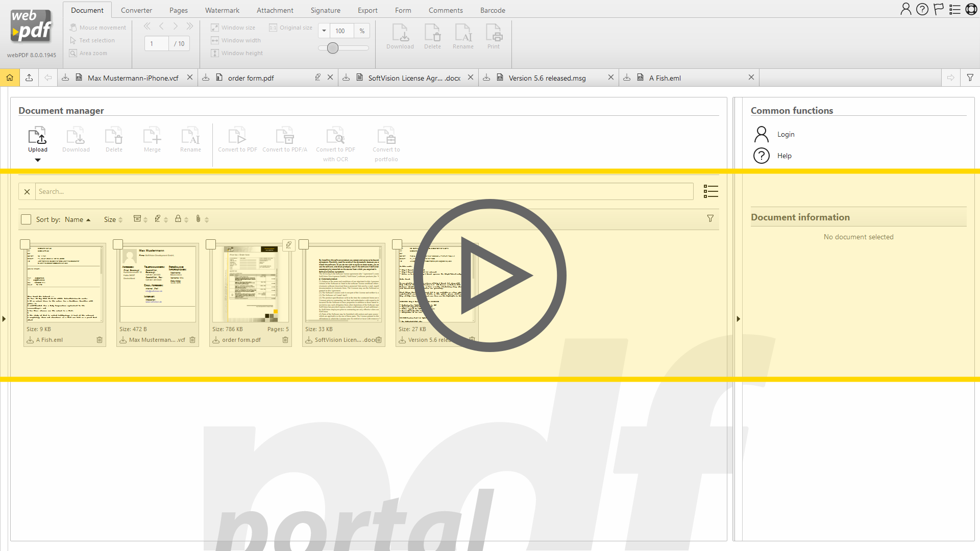Open the Upload options dropdown arrow
The width and height of the screenshot is (980, 551).
[37, 160]
